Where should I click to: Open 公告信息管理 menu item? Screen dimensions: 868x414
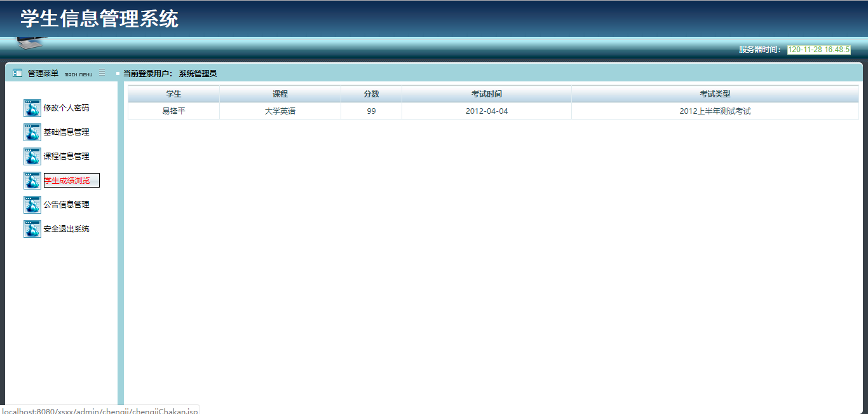click(x=66, y=205)
